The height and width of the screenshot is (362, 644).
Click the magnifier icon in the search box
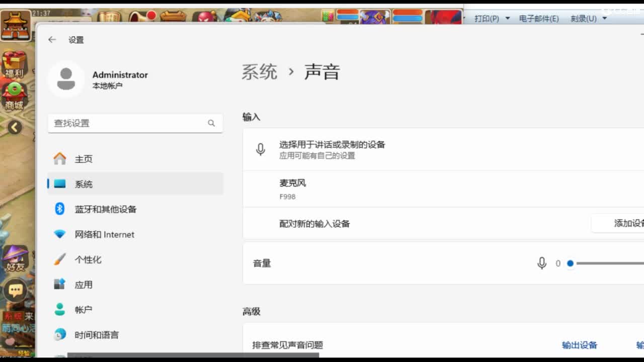(x=211, y=123)
